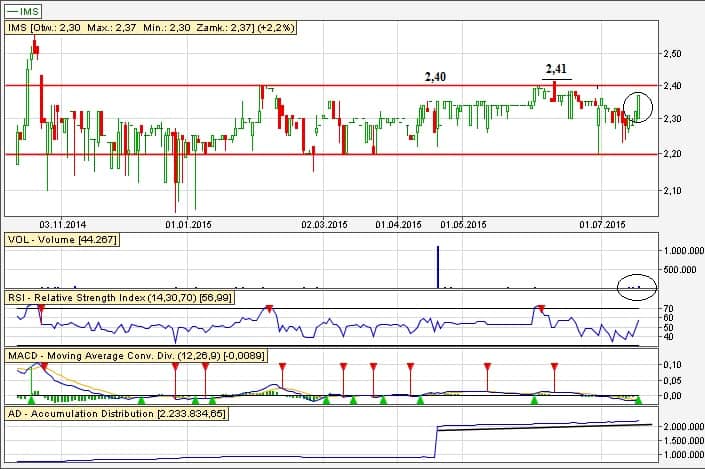Click the tall blue volume spike bar
Viewport: 705px width, 471px height.
[438, 267]
